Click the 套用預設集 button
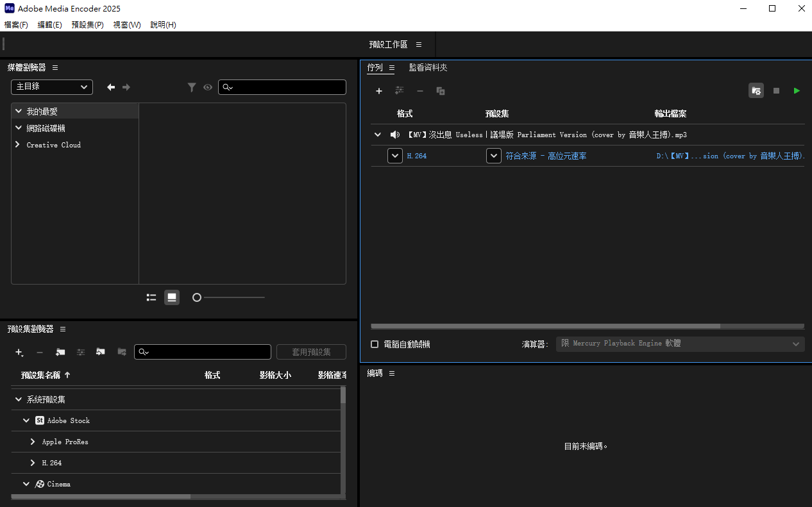812x507 pixels. tap(311, 352)
